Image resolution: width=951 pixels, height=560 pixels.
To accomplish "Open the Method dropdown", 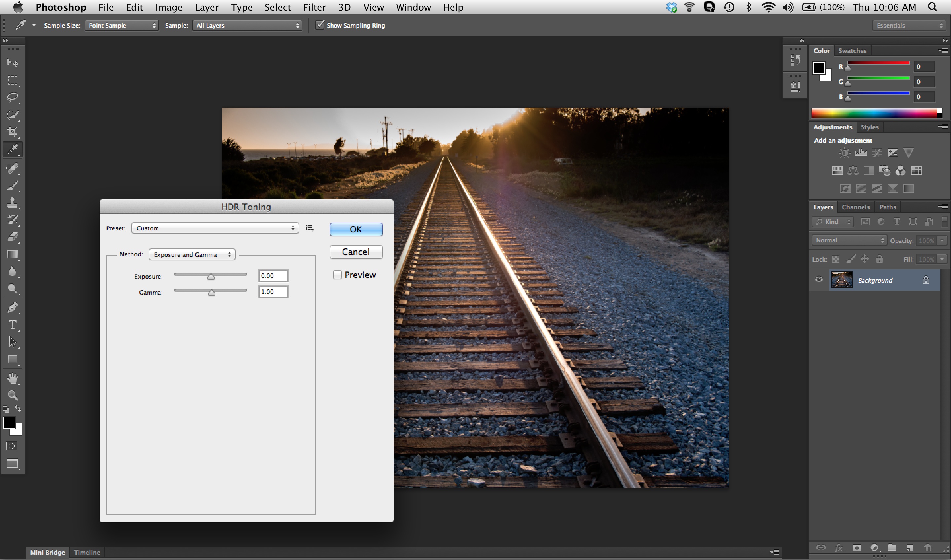I will (192, 254).
